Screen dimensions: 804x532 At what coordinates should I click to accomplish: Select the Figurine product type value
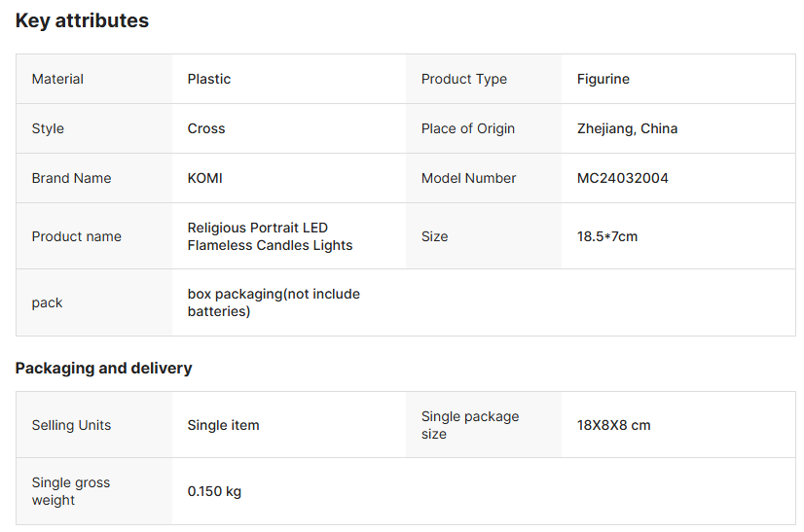pyautogui.click(x=603, y=79)
